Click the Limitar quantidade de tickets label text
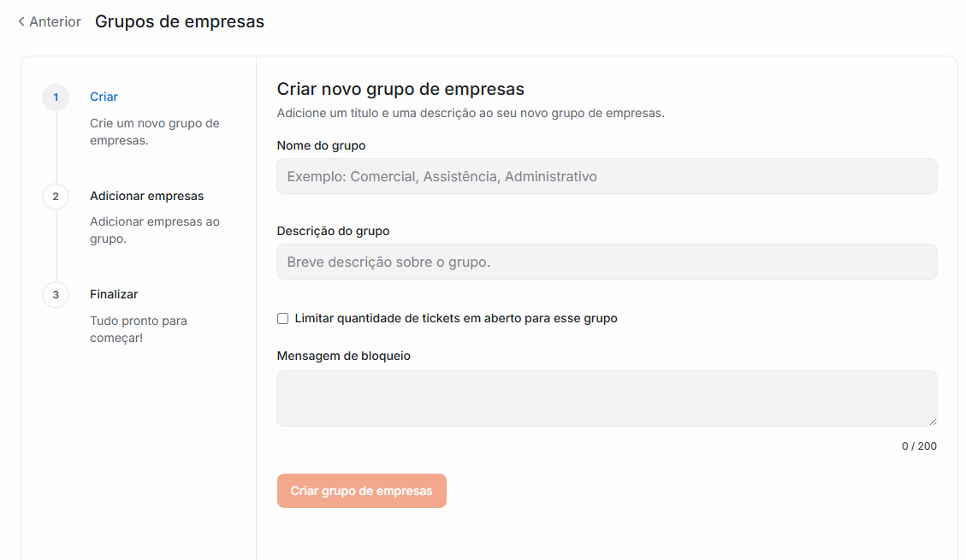The width and height of the screenshot is (966, 560). (455, 319)
